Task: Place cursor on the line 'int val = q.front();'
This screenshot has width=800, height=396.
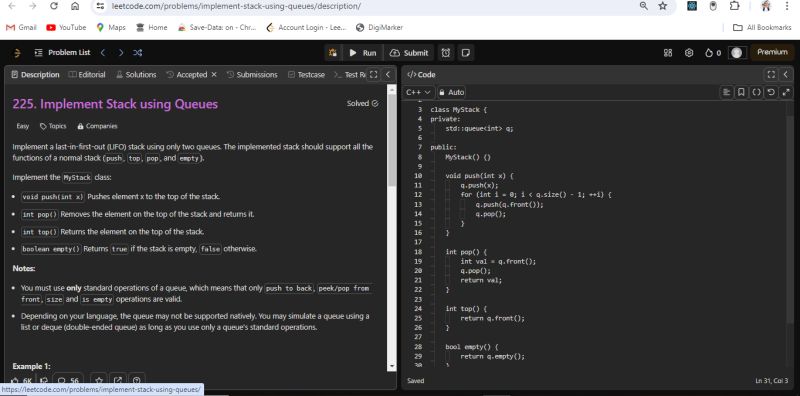Action: click(498, 261)
